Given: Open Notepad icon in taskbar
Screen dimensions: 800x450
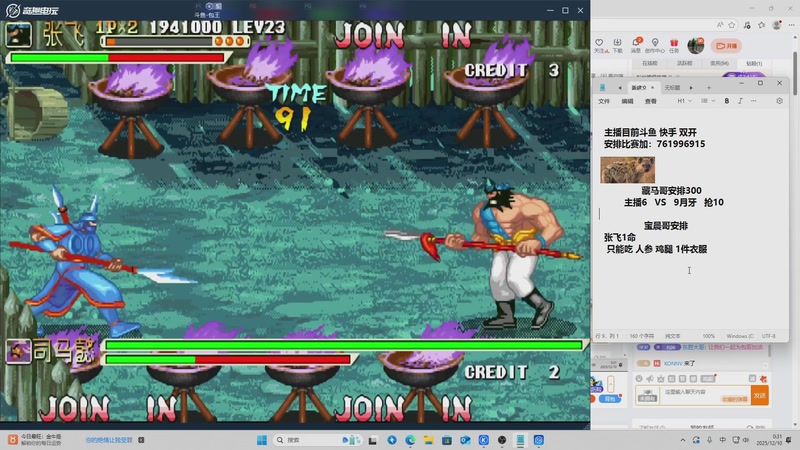Looking at the screenshot, I should [x=520, y=440].
